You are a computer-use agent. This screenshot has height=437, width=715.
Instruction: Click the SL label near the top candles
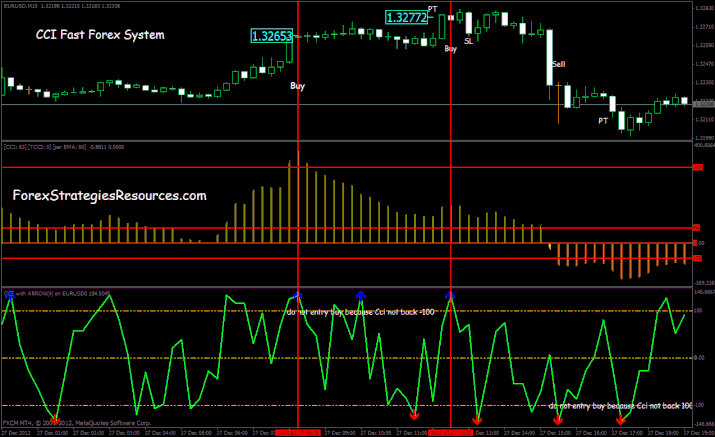pyautogui.click(x=468, y=41)
